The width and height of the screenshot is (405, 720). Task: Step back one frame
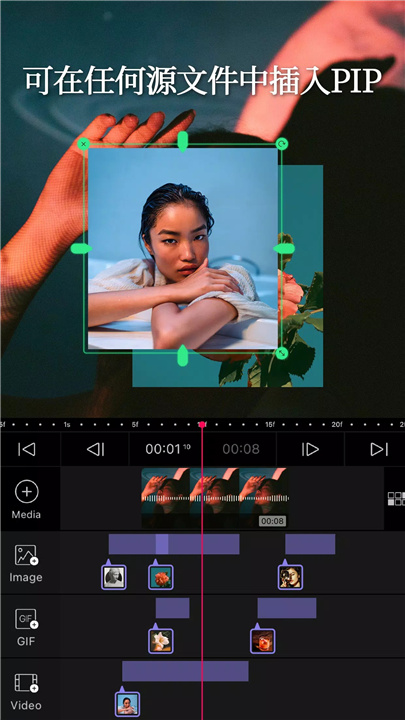[x=96, y=449]
